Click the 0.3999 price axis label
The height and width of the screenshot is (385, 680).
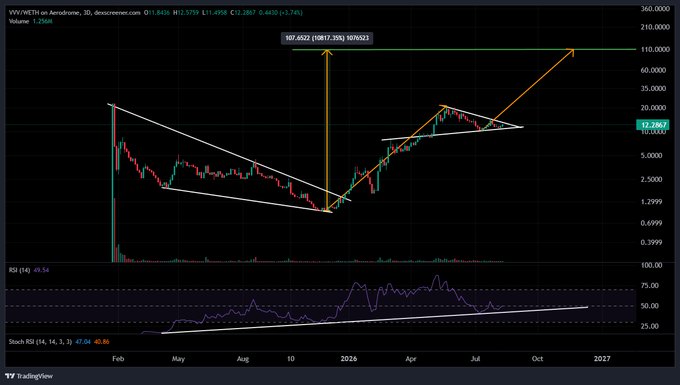point(651,242)
